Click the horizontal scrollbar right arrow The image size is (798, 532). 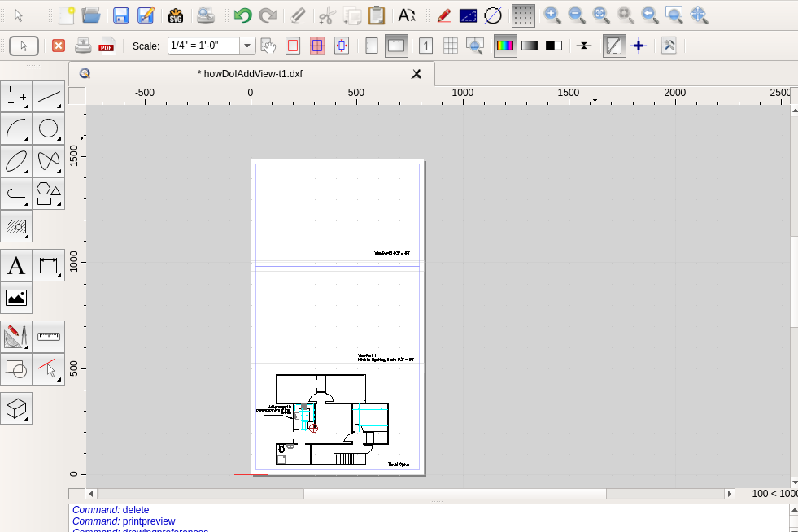click(730, 494)
